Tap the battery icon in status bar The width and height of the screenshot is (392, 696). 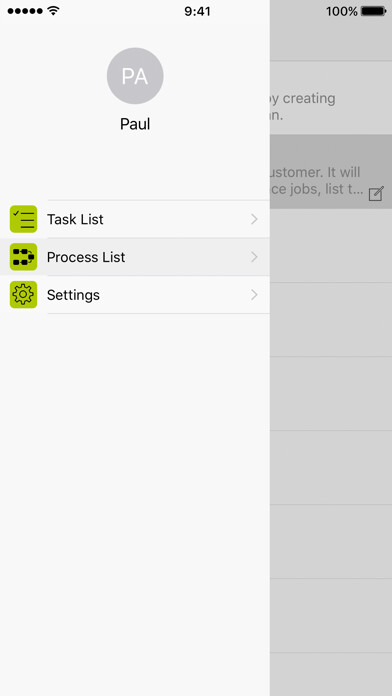click(x=373, y=11)
